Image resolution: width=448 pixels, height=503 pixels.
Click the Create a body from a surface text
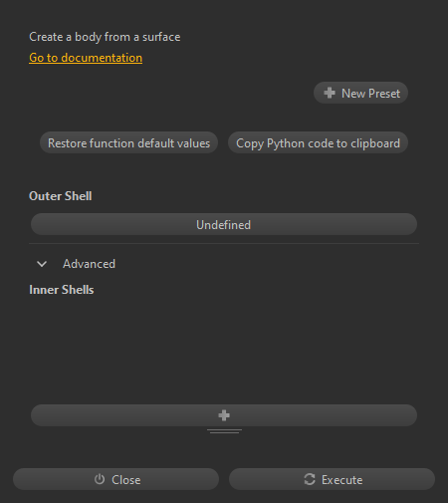105,37
